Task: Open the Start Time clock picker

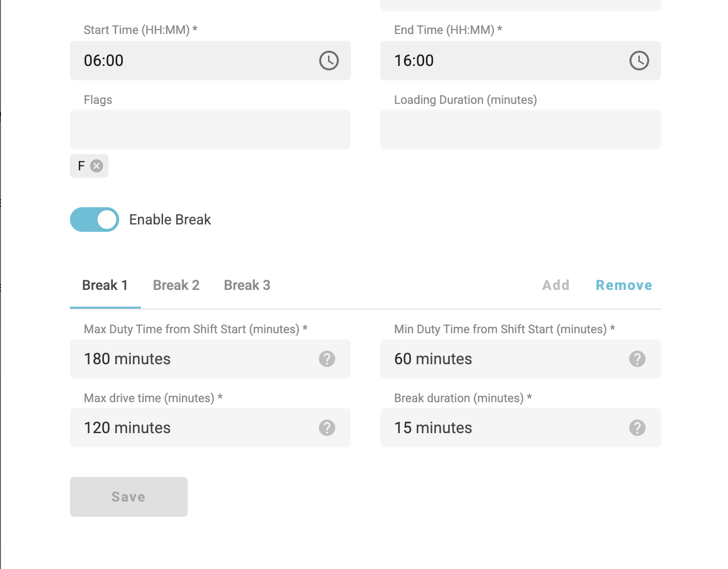Action: pyautogui.click(x=329, y=61)
